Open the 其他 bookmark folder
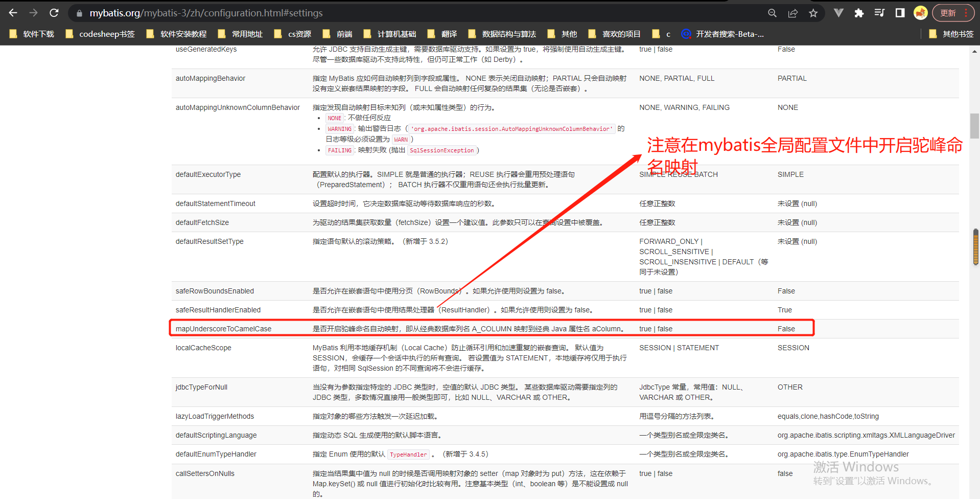 tap(563, 34)
